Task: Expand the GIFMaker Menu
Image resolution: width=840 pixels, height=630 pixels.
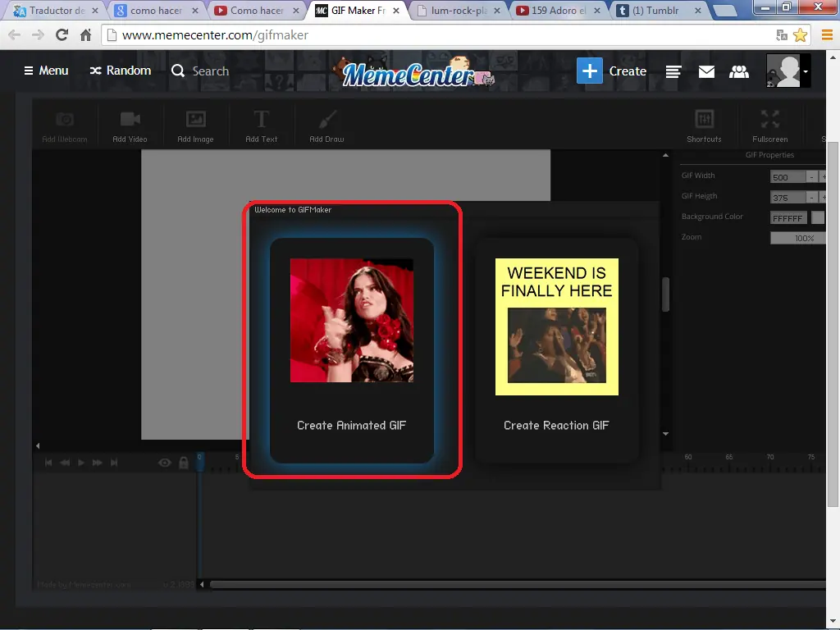Action: point(45,71)
